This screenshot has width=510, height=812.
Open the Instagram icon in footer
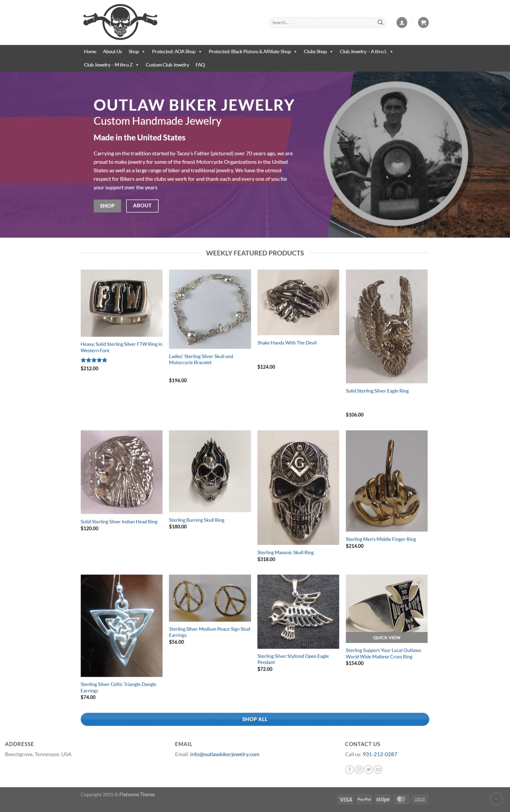tap(359, 769)
